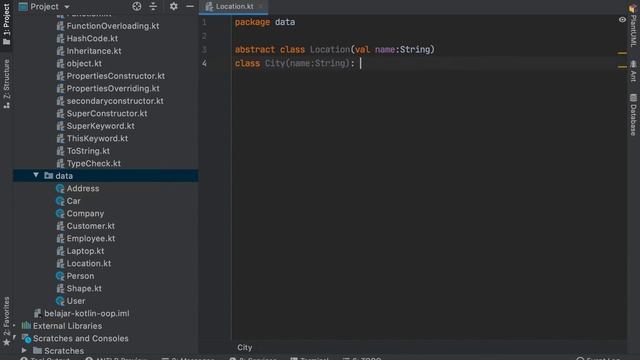Screen dimensions: 640x360
Task: Click the Kotlin class icon beside User
Action: [60, 301]
